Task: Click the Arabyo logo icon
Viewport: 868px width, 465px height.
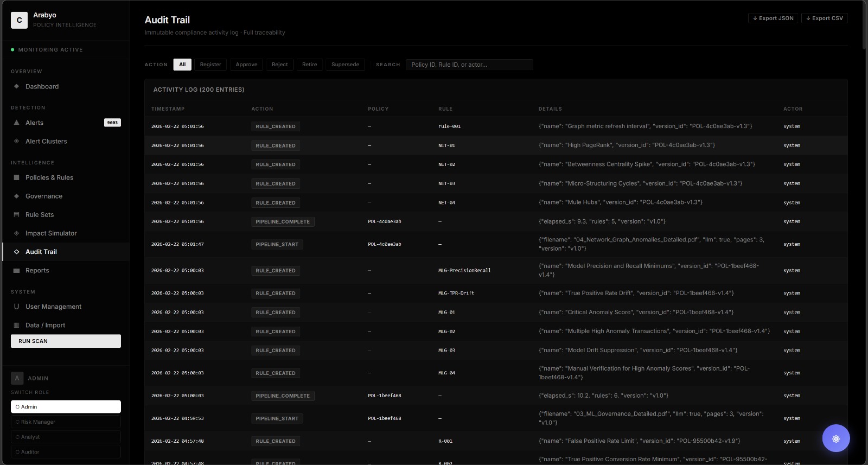Action: click(19, 20)
